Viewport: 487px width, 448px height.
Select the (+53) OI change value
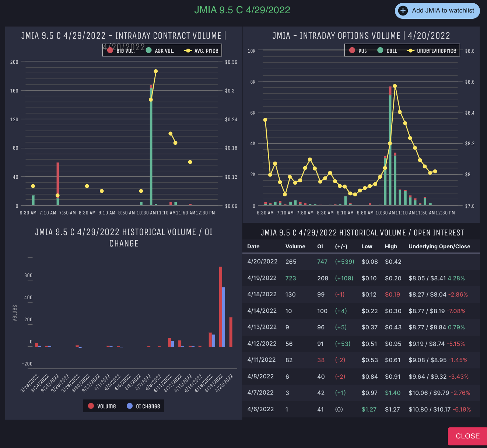pos(343,344)
